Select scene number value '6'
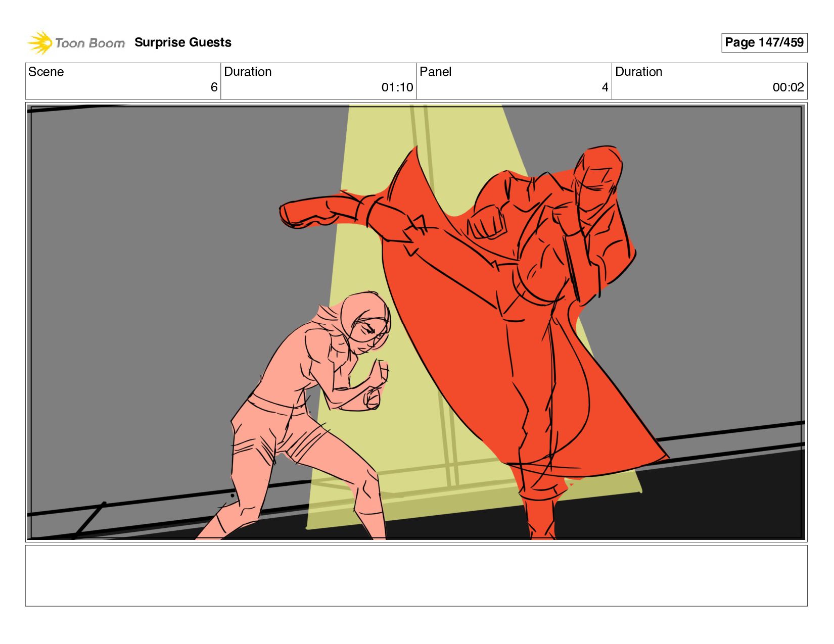The height and width of the screenshot is (644, 834). [x=214, y=87]
